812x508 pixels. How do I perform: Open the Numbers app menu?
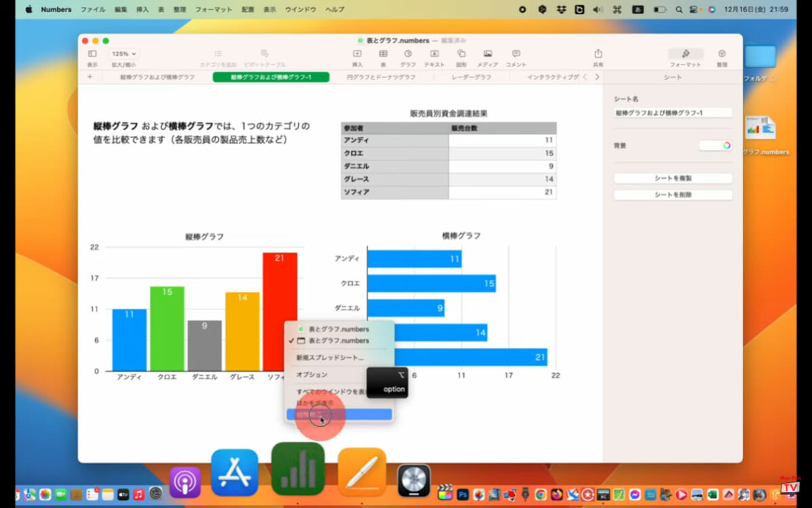click(56, 9)
